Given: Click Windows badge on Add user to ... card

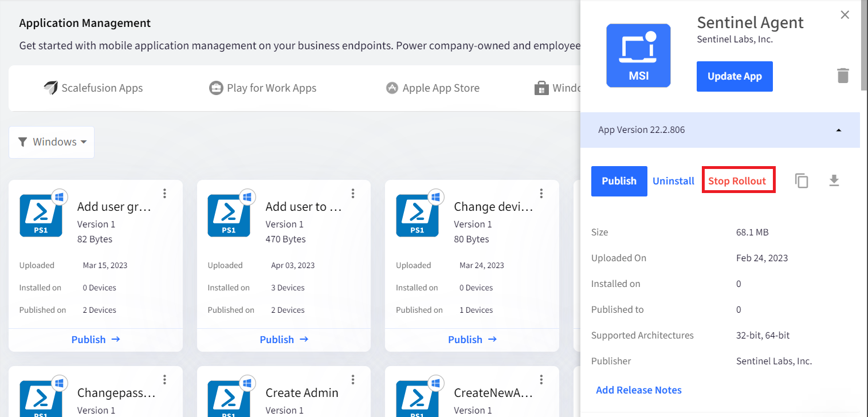Looking at the screenshot, I should pos(248,197).
